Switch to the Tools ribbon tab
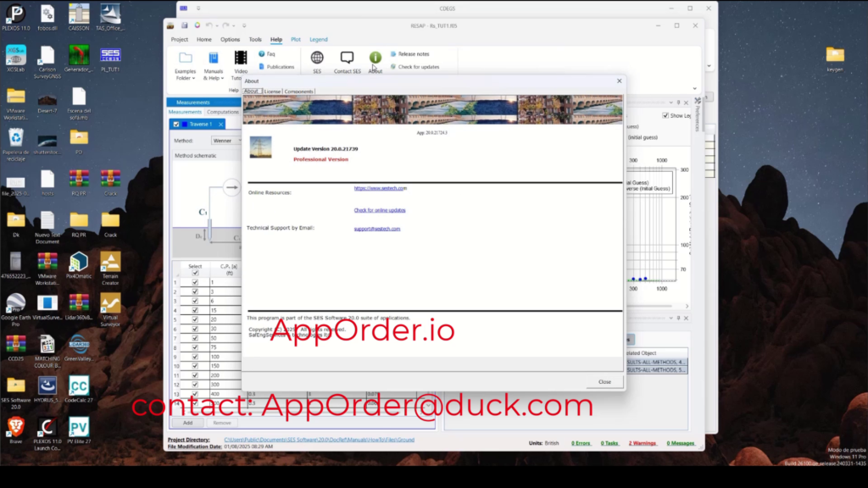This screenshot has width=868, height=488. pos(255,39)
